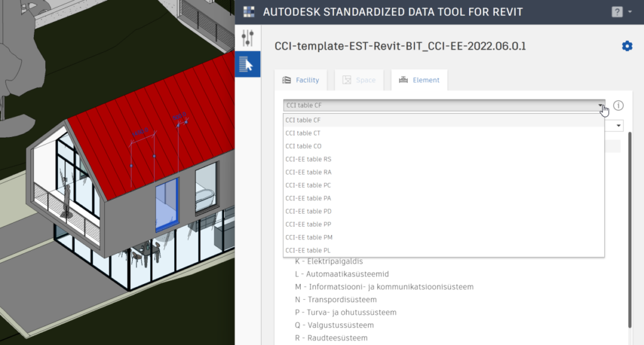Choose CCI table CF option
The image size is (644, 345).
pos(443,120)
